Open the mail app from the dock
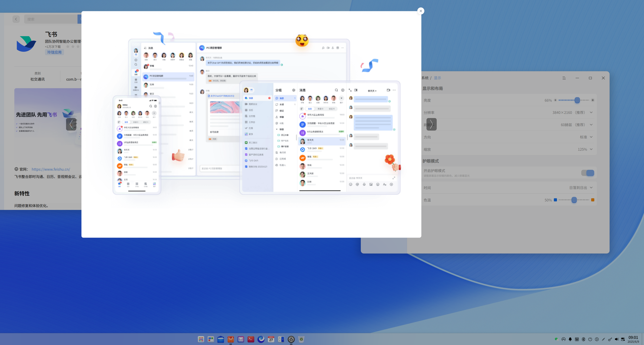This screenshot has width=644, height=345. (x=241, y=339)
